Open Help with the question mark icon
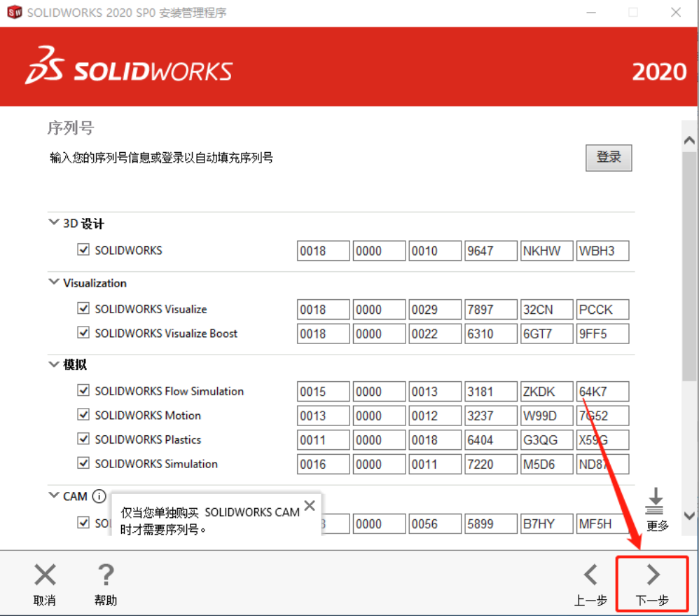Screen dimensions: 699x616 click(105, 576)
